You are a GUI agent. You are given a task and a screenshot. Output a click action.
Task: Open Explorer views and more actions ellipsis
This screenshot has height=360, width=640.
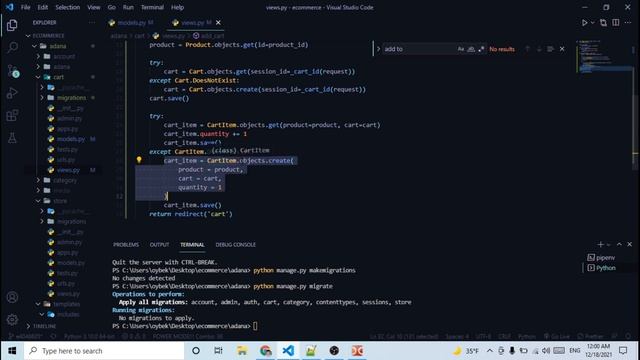[x=92, y=23]
